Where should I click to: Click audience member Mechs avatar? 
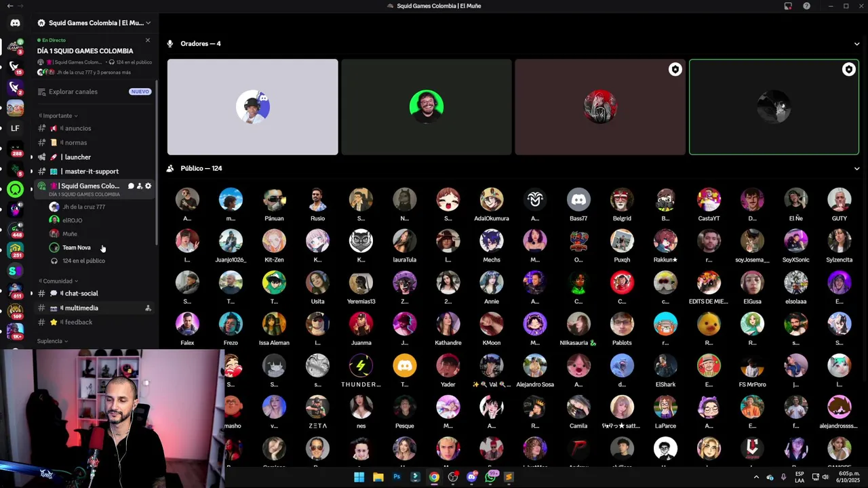click(x=492, y=241)
